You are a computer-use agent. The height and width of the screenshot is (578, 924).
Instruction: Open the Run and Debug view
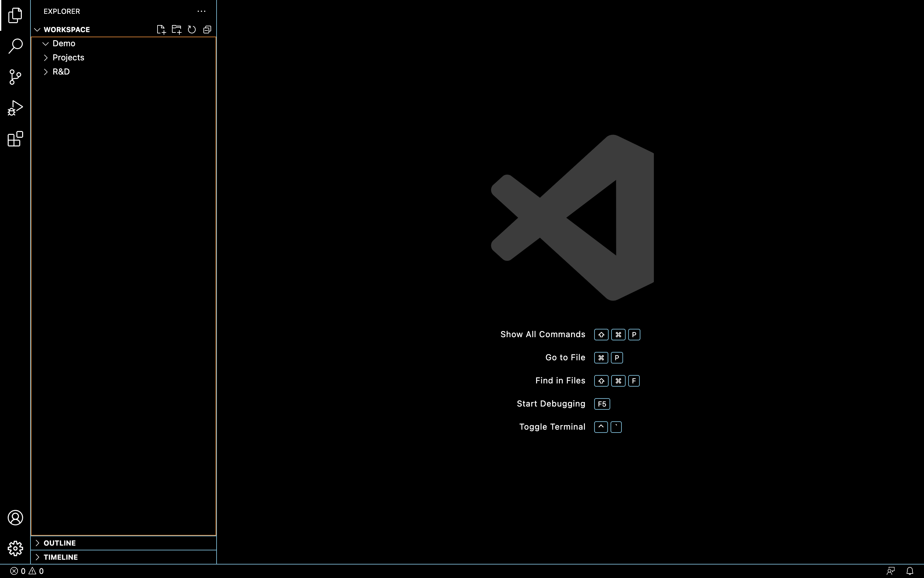point(15,108)
